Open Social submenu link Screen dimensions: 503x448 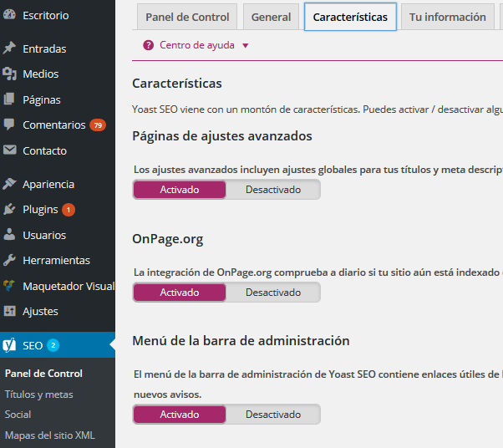[18, 415]
